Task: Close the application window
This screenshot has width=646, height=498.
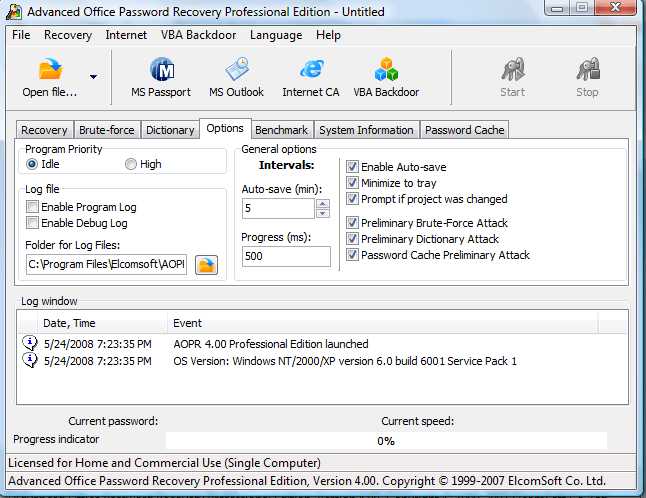Action: 616,7
